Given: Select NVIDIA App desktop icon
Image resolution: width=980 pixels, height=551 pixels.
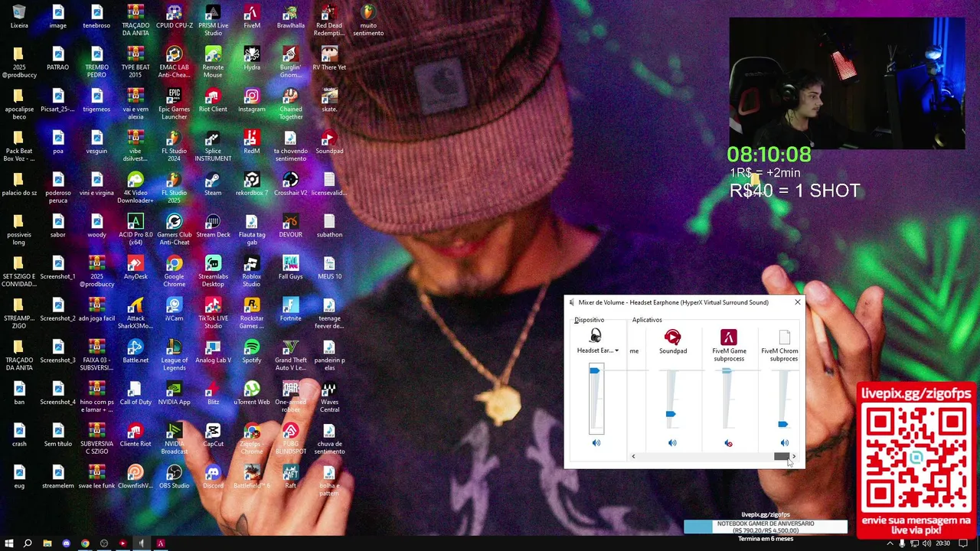Looking at the screenshot, I should (174, 393).
